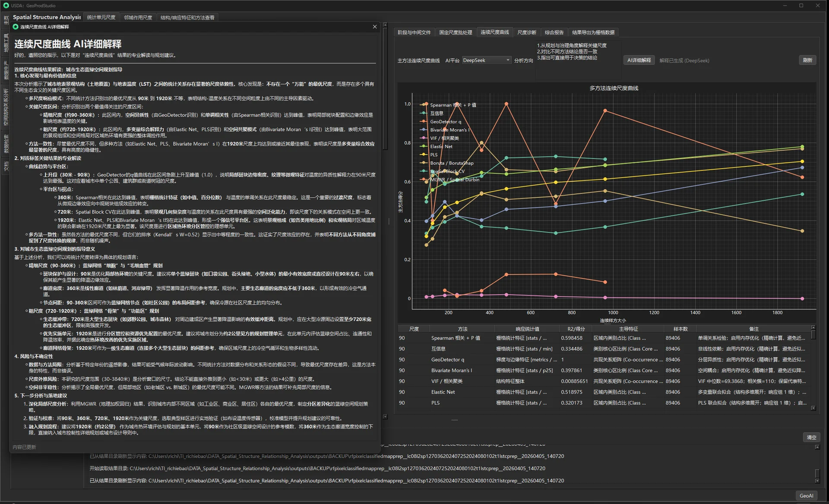The image size is (829, 504).
Task: Click the peak GeoDetector point near 480
Action: click(506, 104)
